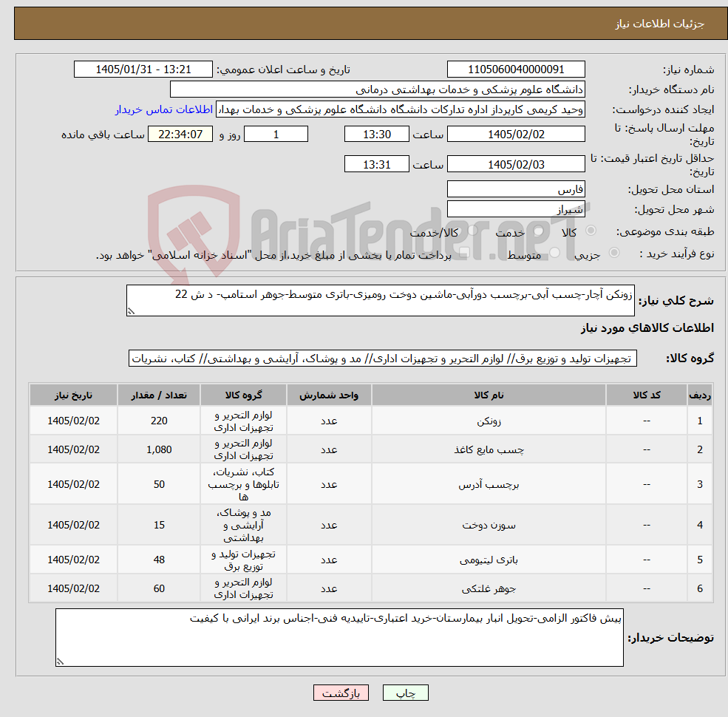Click the quantity 15 cell

pyautogui.click(x=159, y=526)
